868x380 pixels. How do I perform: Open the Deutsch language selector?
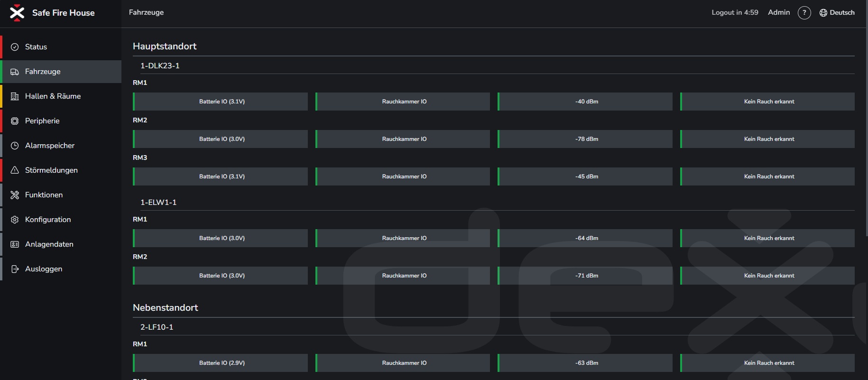point(837,13)
